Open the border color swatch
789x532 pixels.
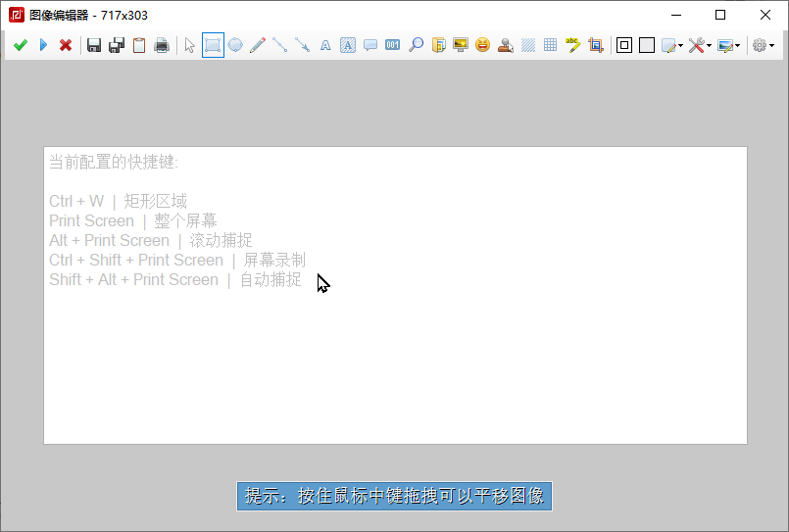[624, 45]
